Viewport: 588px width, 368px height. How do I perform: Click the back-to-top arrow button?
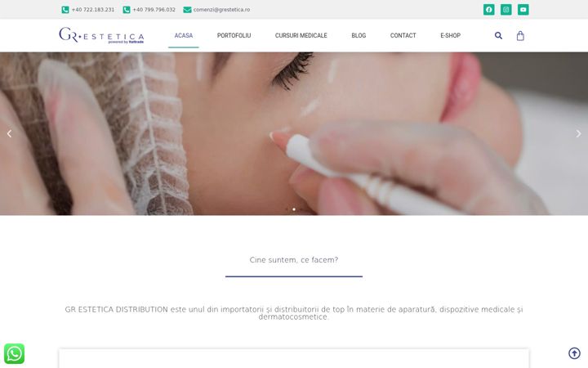coord(574,353)
